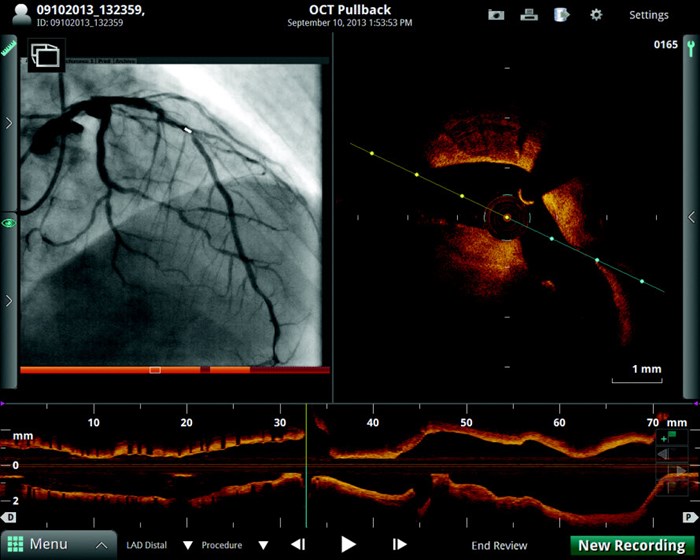
Task: Switch views with the overlapping windows icon
Action: [x=46, y=55]
